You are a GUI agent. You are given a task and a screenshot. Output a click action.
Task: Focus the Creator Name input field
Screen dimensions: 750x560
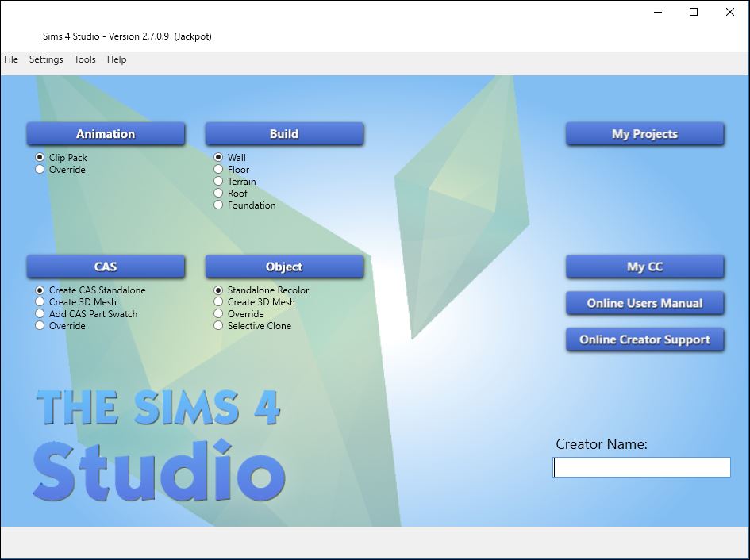click(x=642, y=467)
